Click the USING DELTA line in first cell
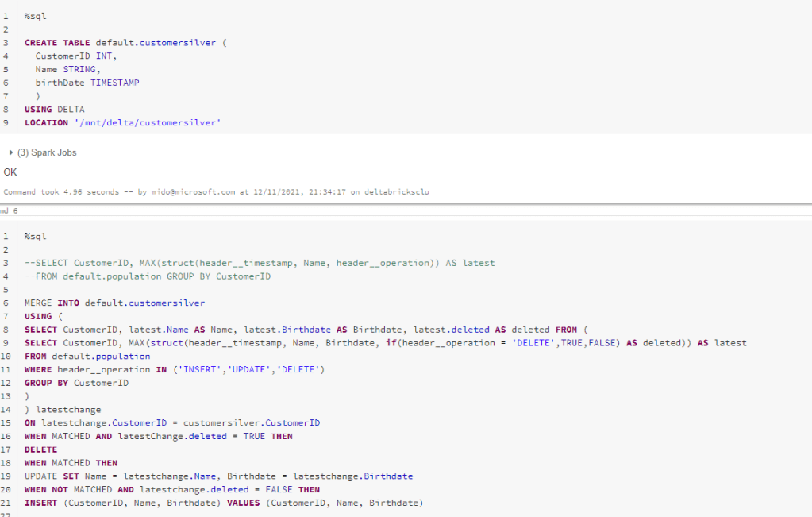Screen dimensions: 812x517 pos(54,110)
